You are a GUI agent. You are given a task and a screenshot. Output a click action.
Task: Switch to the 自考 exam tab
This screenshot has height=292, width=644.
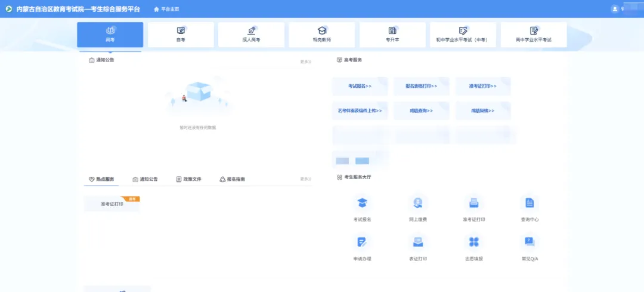[181, 35]
